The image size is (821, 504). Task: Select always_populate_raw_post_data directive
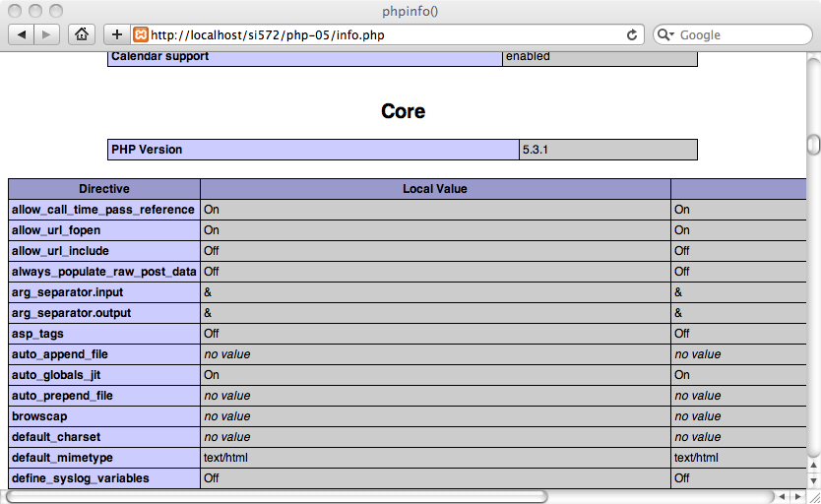click(x=104, y=272)
